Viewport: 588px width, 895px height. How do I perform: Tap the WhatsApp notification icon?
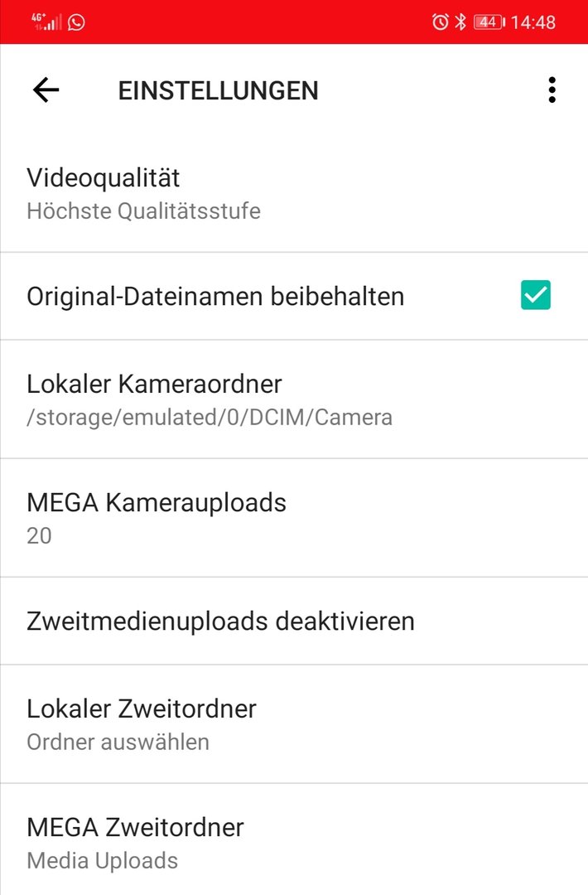(76, 22)
